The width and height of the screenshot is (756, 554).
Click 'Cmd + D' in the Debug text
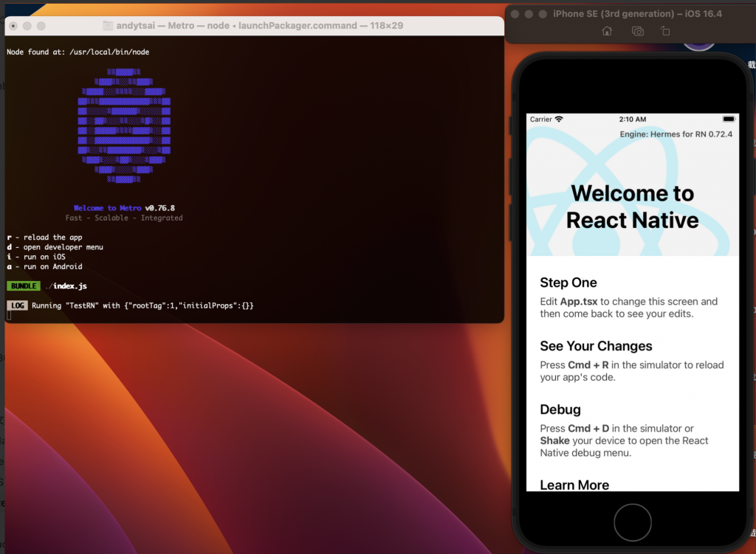pos(588,429)
